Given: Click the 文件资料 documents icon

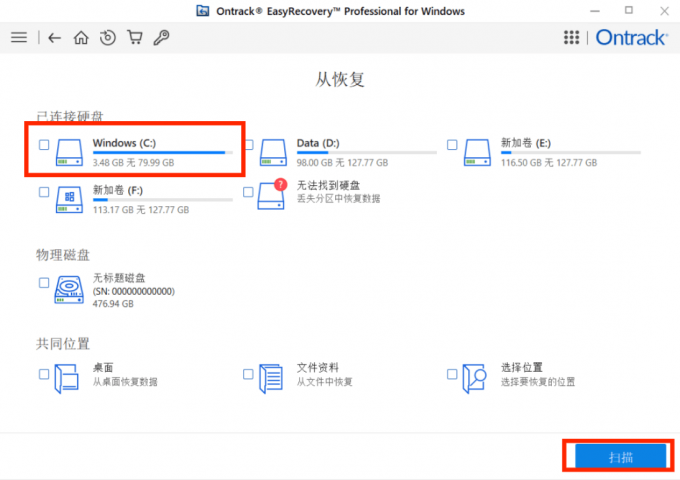Looking at the screenshot, I should tap(271, 378).
